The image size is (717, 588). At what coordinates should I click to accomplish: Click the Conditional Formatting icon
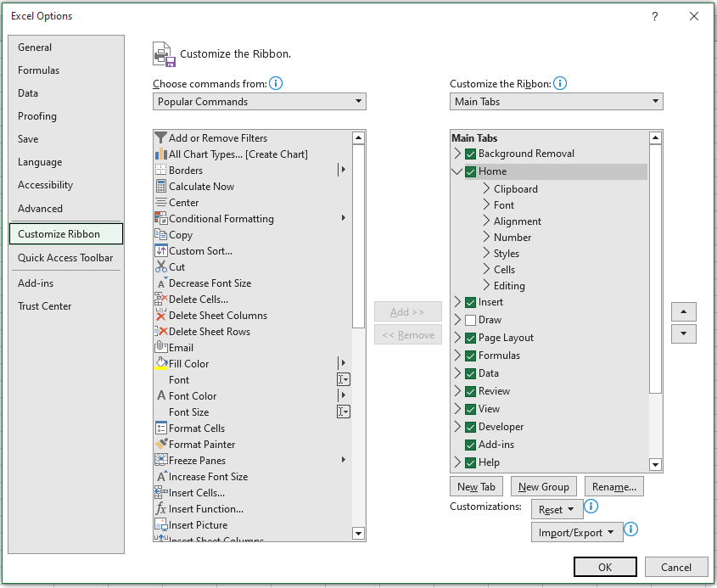(x=161, y=218)
